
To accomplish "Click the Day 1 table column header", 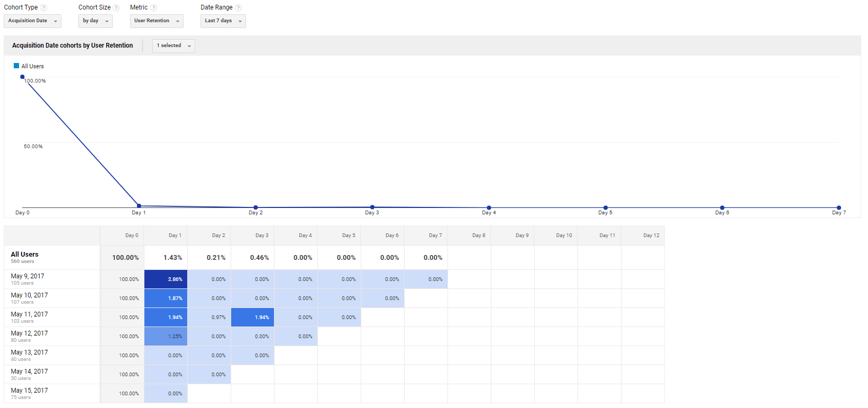I will [x=175, y=235].
